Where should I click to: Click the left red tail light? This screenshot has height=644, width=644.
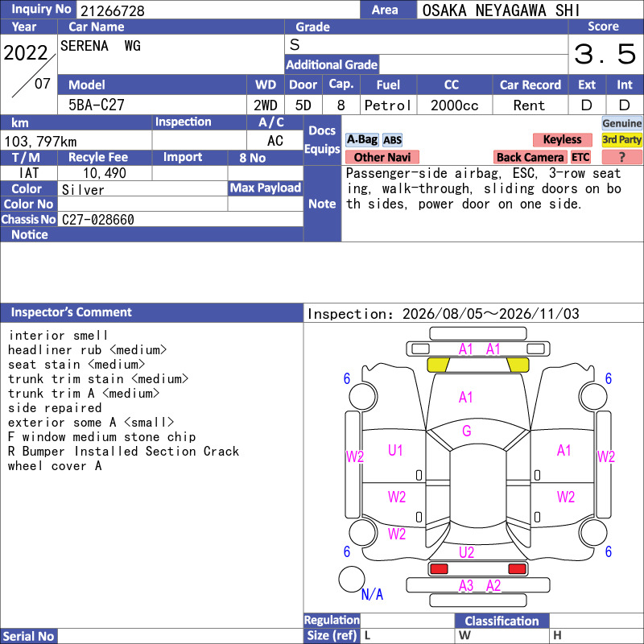coord(439,569)
